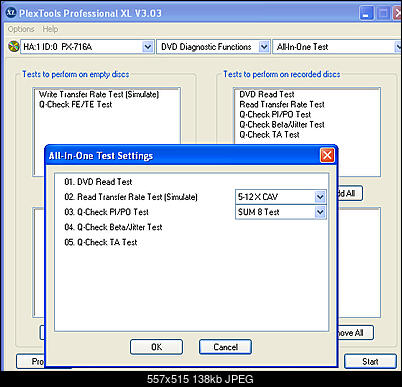The height and width of the screenshot is (387, 402).
Task: Select Read Transfer Rate Test in recorded discs list
Action: (x=282, y=104)
